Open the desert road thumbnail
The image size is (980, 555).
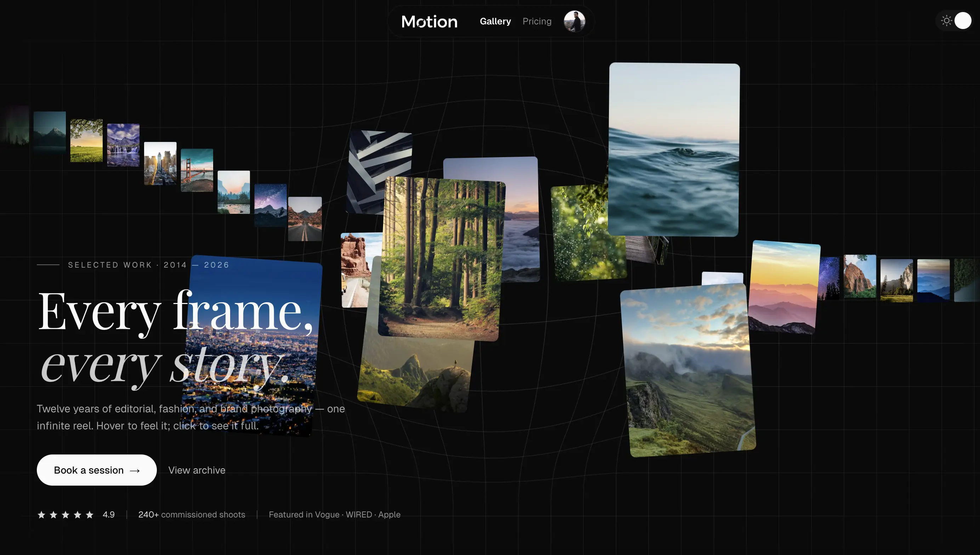304,218
